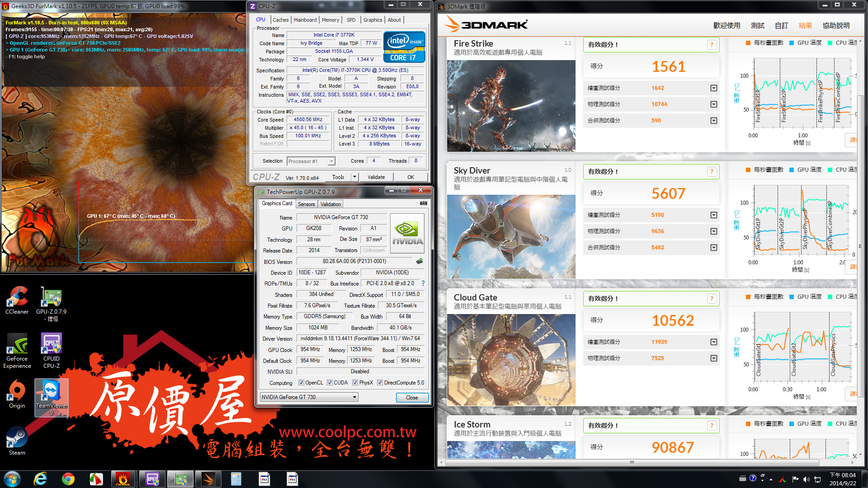The width and height of the screenshot is (868, 488).
Task: Launch GeForce Experience from desktop
Action: click(x=17, y=351)
